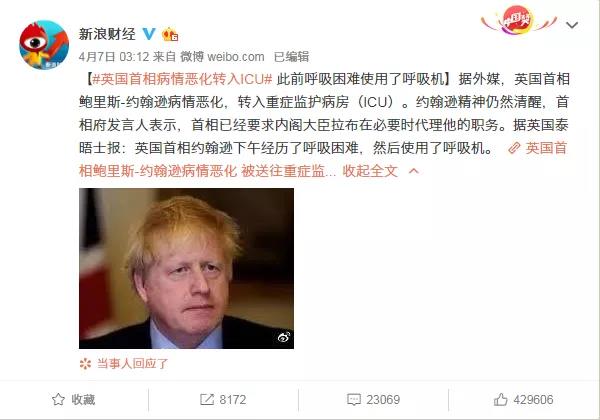Viewport: 600px width, 420px height.
Task: Click the paperclip link icon
Action: point(515,148)
